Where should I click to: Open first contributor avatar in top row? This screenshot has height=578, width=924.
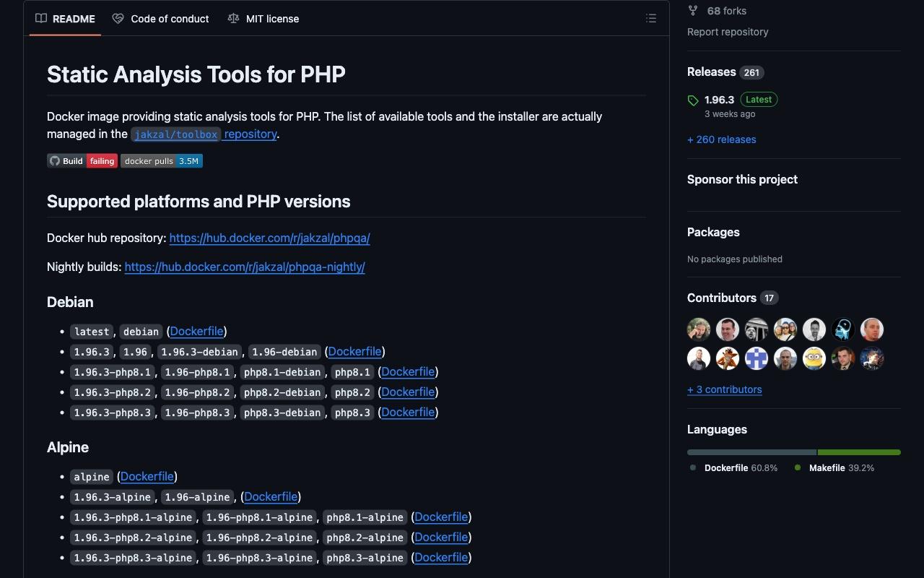click(699, 329)
